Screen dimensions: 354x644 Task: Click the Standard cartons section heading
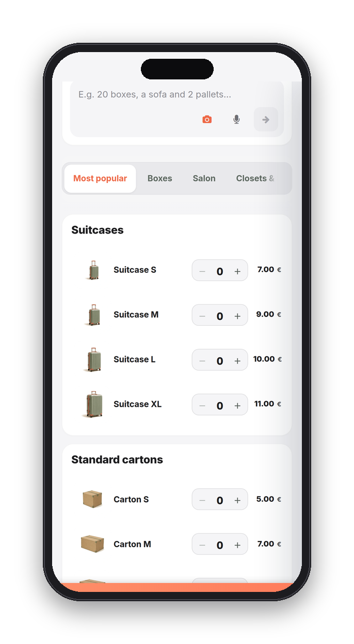[117, 460]
